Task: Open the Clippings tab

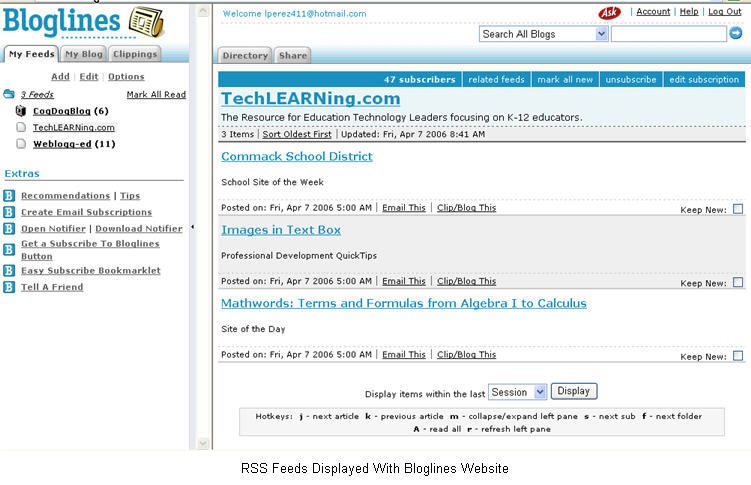Action: [x=135, y=54]
